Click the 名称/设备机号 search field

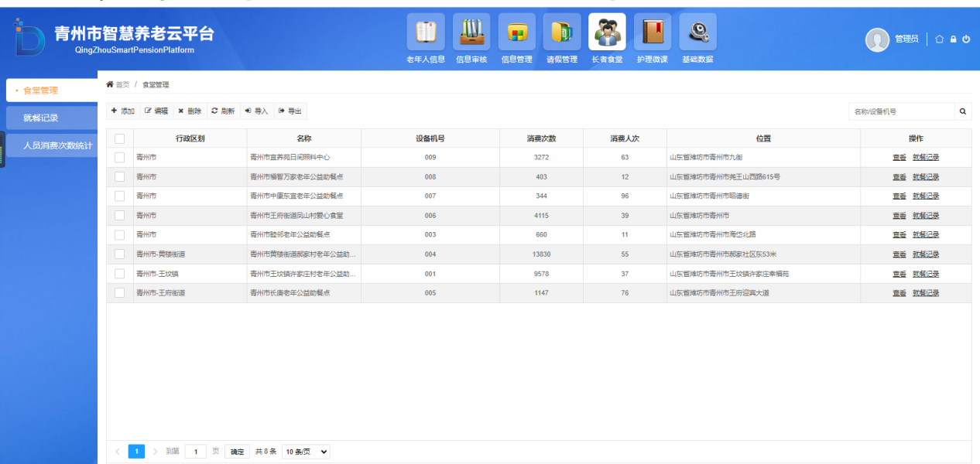(x=902, y=111)
